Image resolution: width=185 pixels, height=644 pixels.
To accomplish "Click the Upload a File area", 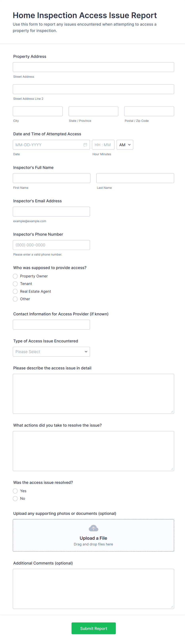I will (93, 538).
